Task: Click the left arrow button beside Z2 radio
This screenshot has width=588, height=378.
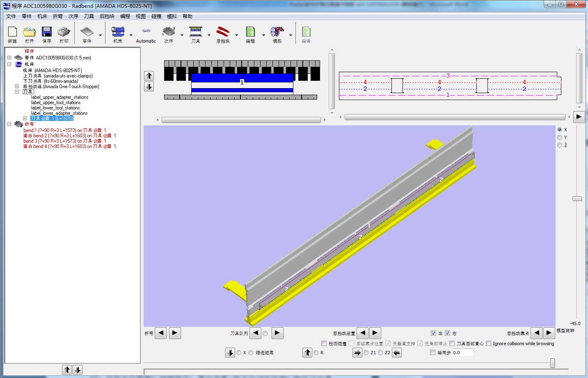Action: [397, 353]
